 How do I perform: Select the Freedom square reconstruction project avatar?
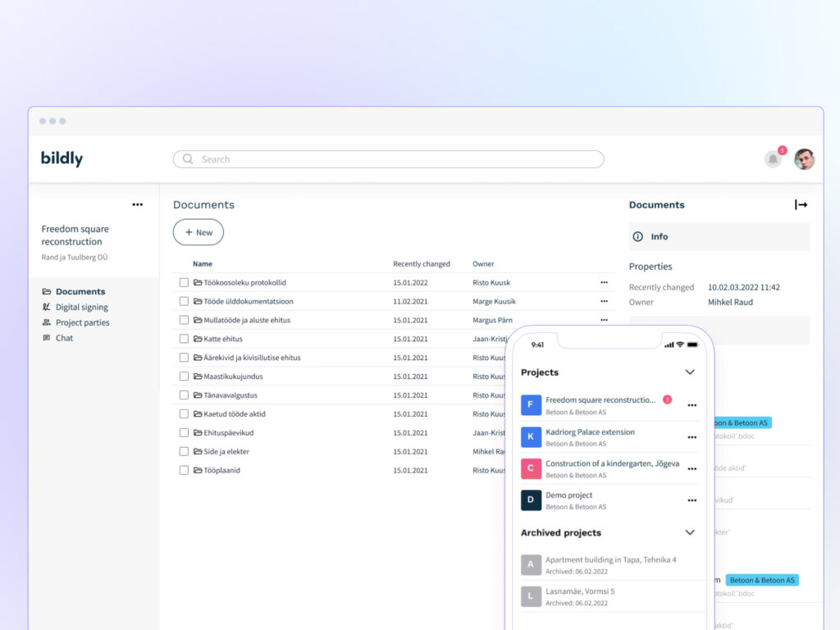pos(530,405)
